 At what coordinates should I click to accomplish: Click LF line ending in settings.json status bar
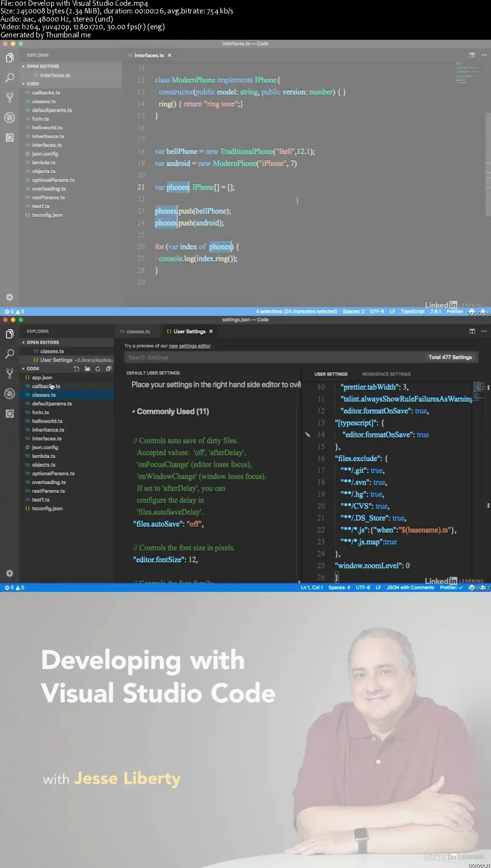[x=378, y=588]
